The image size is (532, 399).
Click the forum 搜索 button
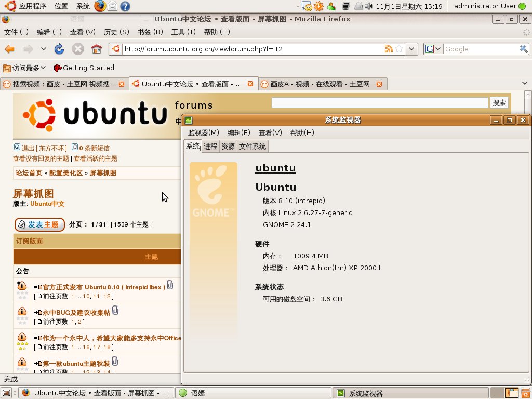(499, 103)
